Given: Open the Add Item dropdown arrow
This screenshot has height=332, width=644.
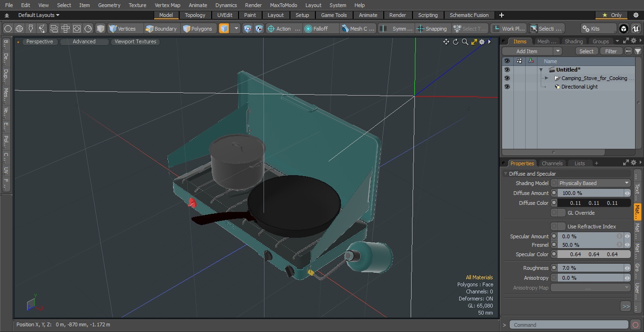Looking at the screenshot, I should (x=558, y=51).
